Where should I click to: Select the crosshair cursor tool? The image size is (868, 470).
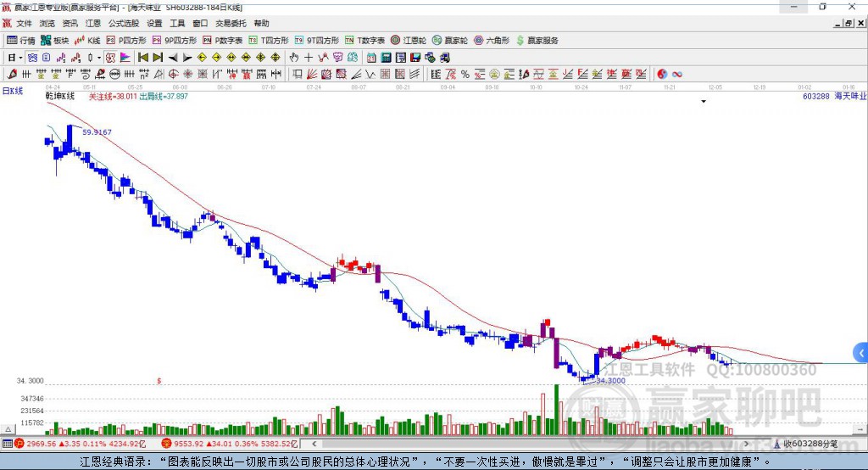[309, 58]
